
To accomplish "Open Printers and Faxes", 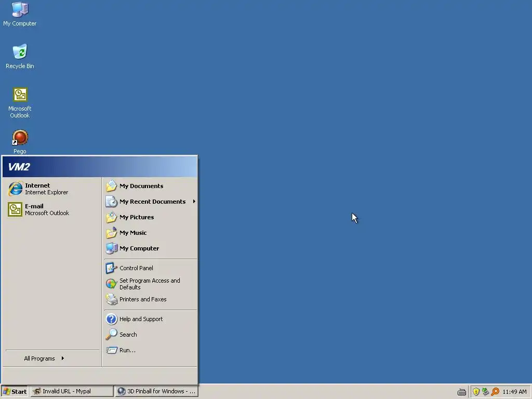I will (x=150, y=299).
